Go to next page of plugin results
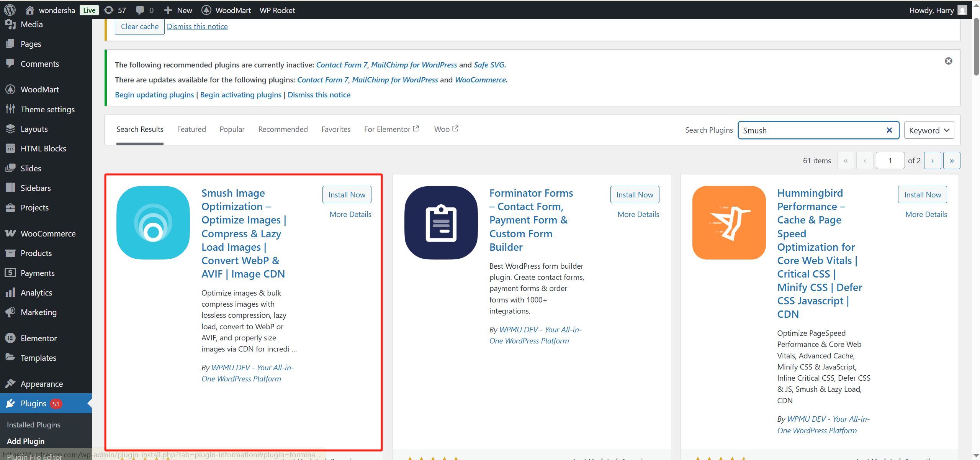The image size is (980, 460). tap(932, 161)
